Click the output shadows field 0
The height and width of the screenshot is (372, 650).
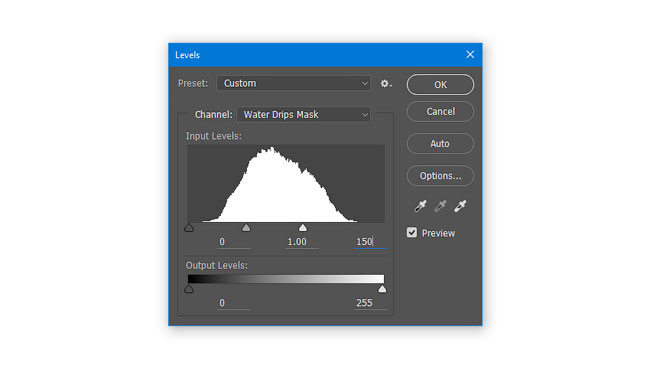(x=234, y=303)
